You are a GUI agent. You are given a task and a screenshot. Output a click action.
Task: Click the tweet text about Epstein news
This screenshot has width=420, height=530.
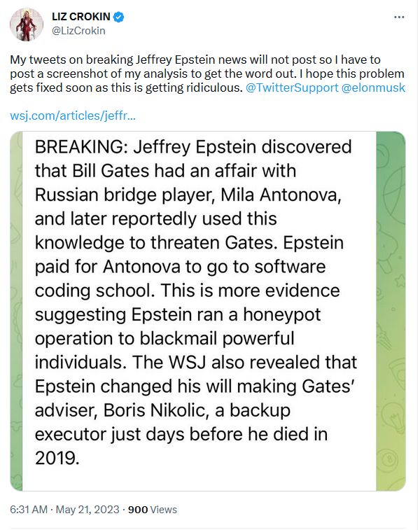click(207, 74)
